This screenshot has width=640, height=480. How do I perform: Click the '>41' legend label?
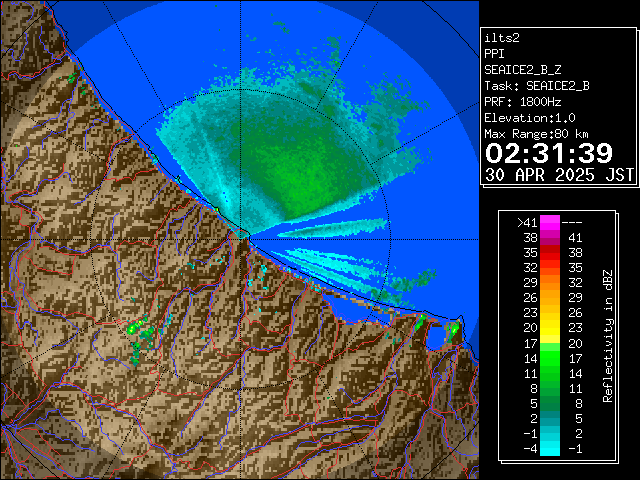click(x=527, y=223)
